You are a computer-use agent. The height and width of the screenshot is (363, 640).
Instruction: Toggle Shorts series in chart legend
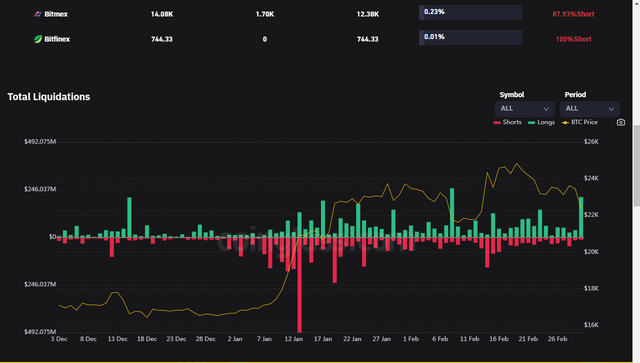click(507, 122)
